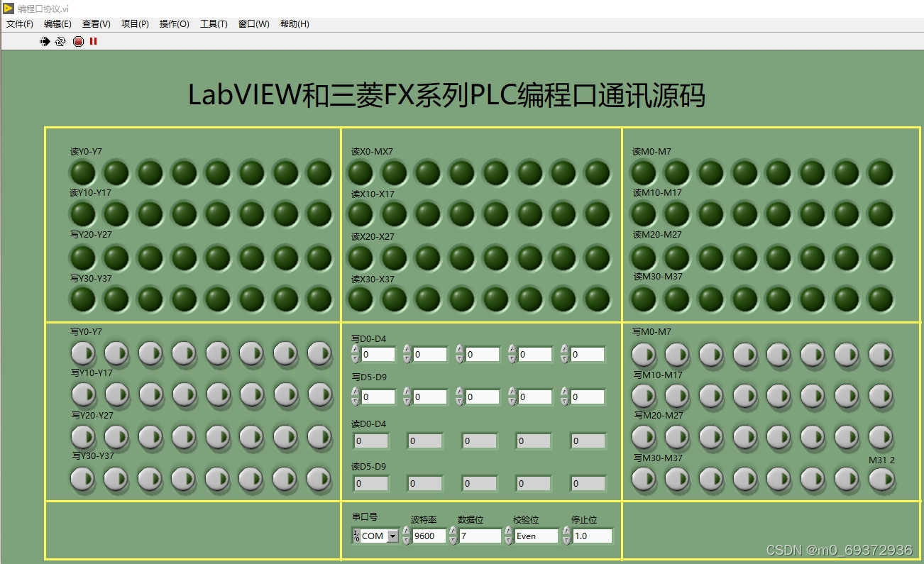Open the 串口号 COM dropdown arrow

click(x=393, y=536)
